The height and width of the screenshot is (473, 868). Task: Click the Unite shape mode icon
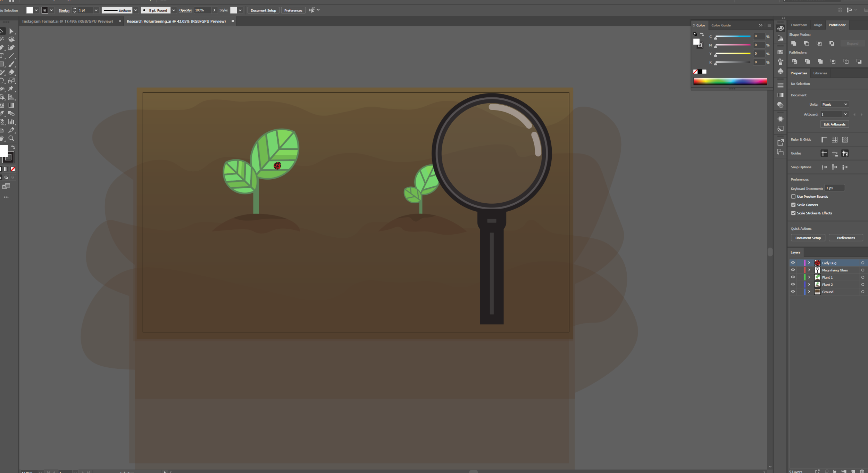[794, 43]
